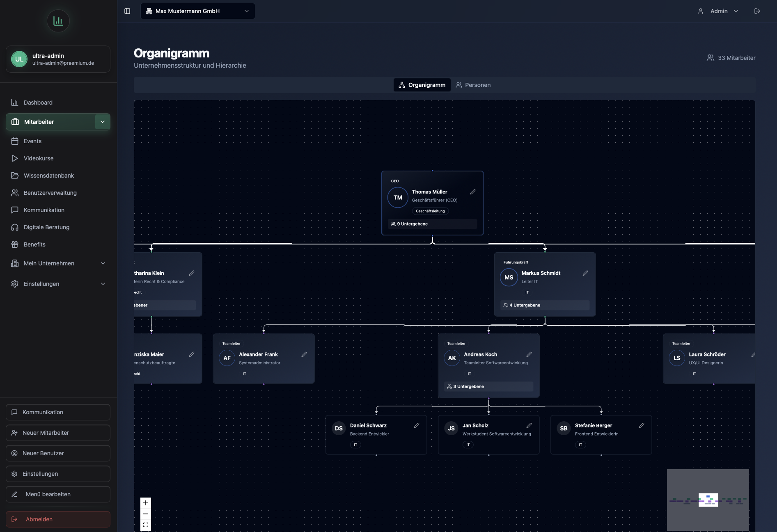Click the Dashboard bar chart icon
The width and height of the screenshot is (777, 532).
[x=15, y=103]
